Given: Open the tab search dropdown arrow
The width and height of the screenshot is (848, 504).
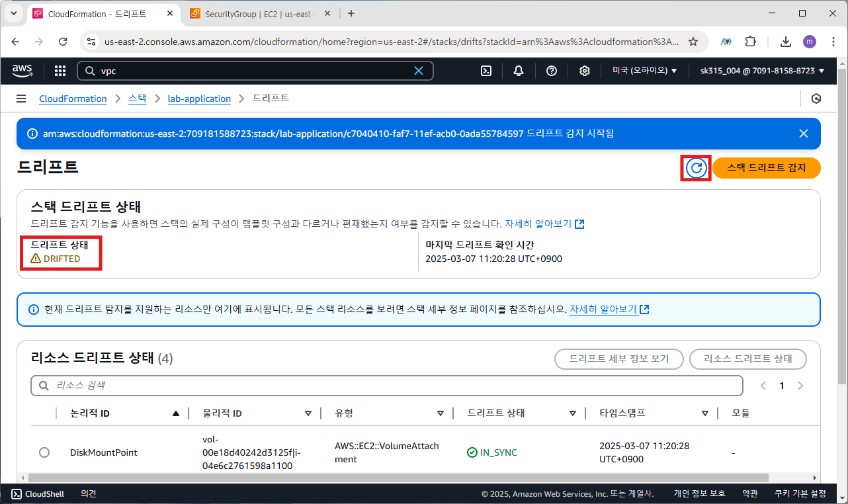Looking at the screenshot, I should 13,13.
